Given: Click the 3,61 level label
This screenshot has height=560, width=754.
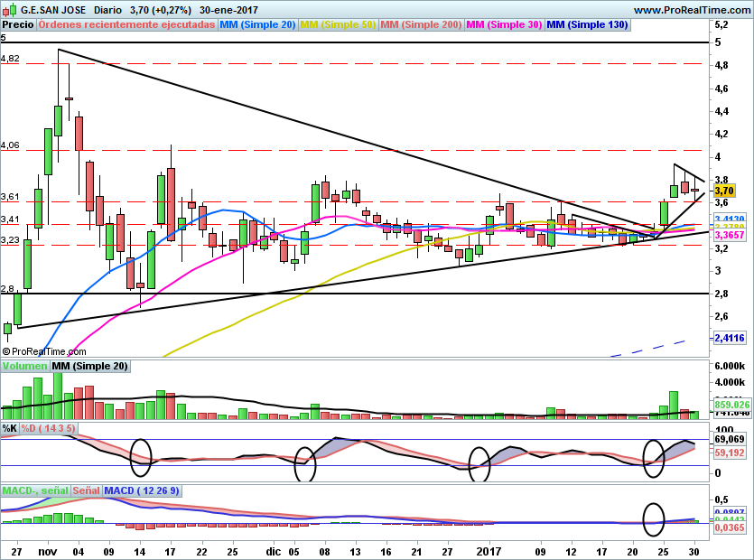Looking at the screenshot, I should pos(10,197).
